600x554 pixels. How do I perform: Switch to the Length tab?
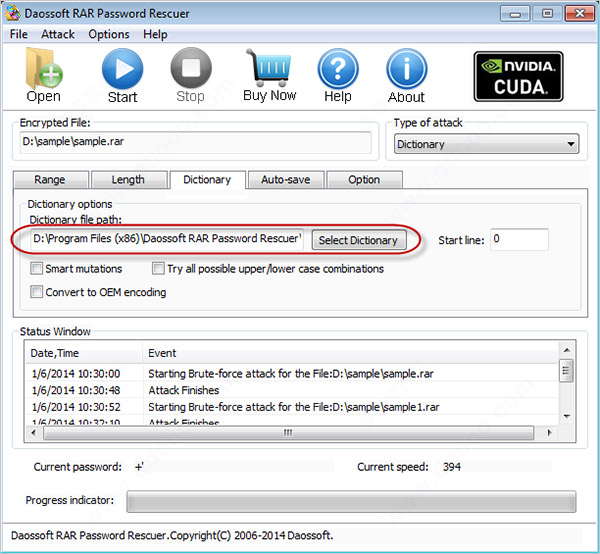[x=129, y=179]
